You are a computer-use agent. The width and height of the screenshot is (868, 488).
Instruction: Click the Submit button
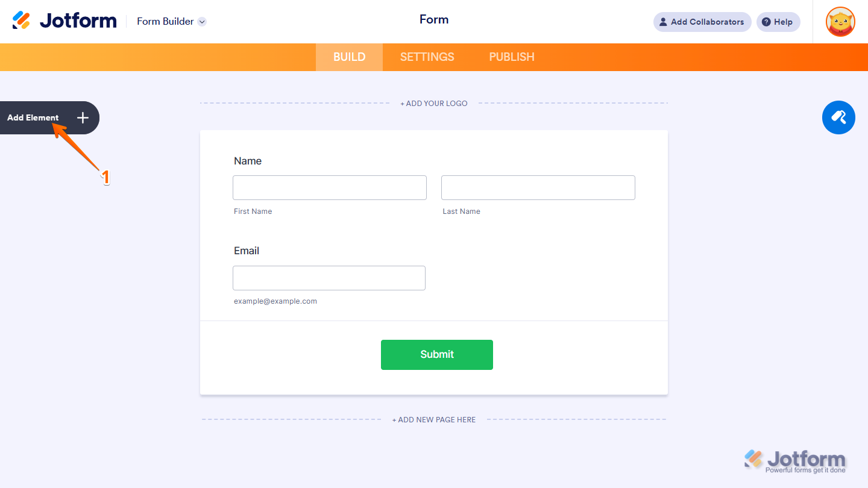(x=436, y=354)
